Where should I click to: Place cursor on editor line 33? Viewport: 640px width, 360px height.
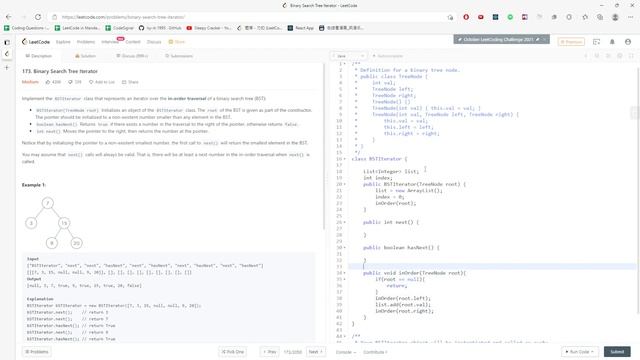click(x=492, y=267)
